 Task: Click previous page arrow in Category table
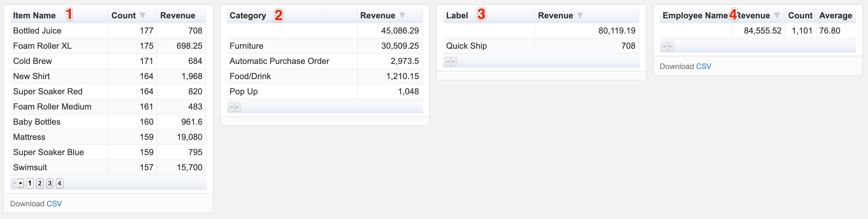pyautogui.click(x=231, y=107)
